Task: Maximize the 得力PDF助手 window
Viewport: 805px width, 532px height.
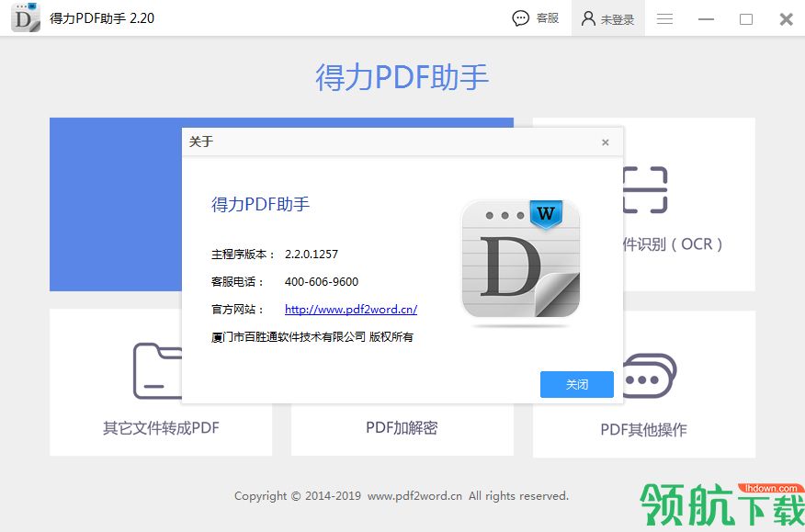Action: (x=746, y=19)
